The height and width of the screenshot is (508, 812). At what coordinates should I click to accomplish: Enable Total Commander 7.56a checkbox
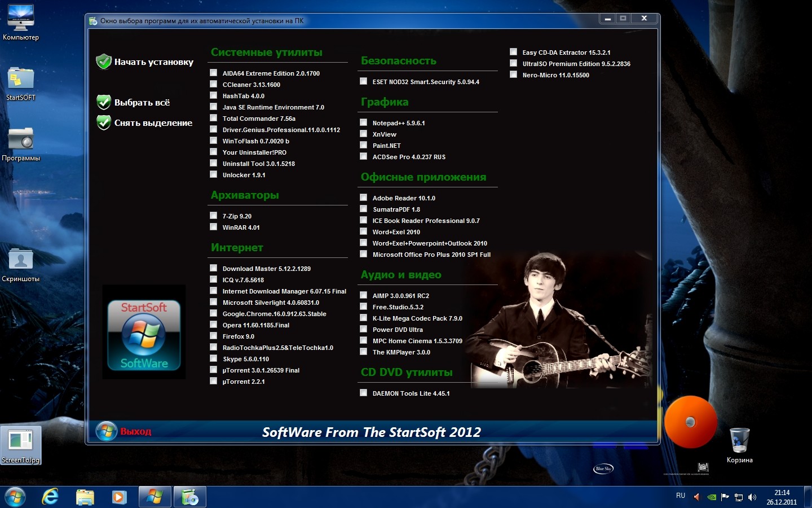pos(214,118)
